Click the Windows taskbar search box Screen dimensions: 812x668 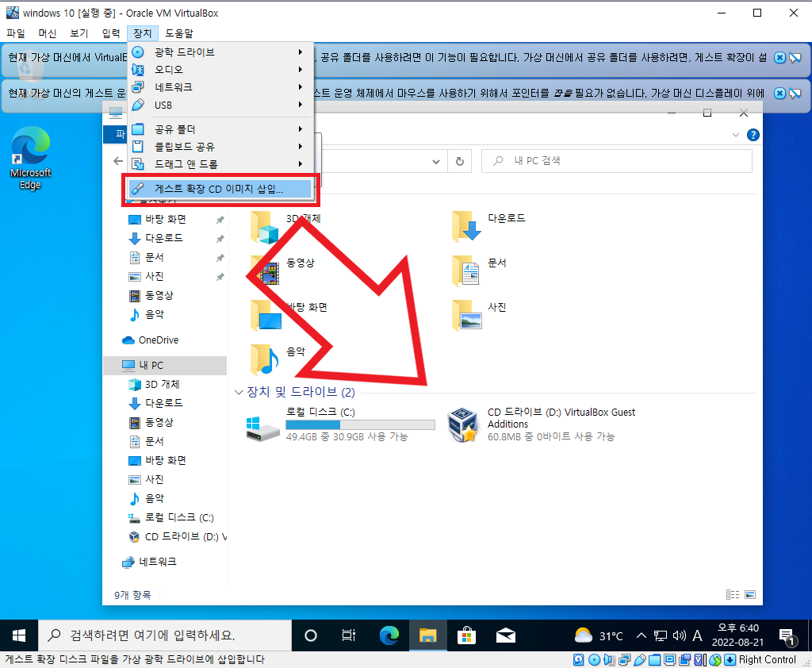coord(165,635)
